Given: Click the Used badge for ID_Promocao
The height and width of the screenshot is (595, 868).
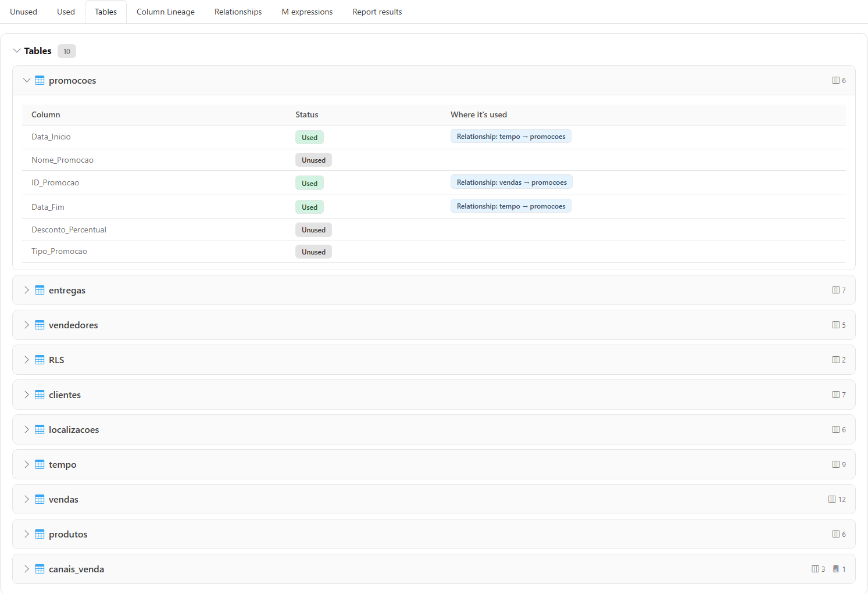Looking at the screenshot, I should click(309, 183).
